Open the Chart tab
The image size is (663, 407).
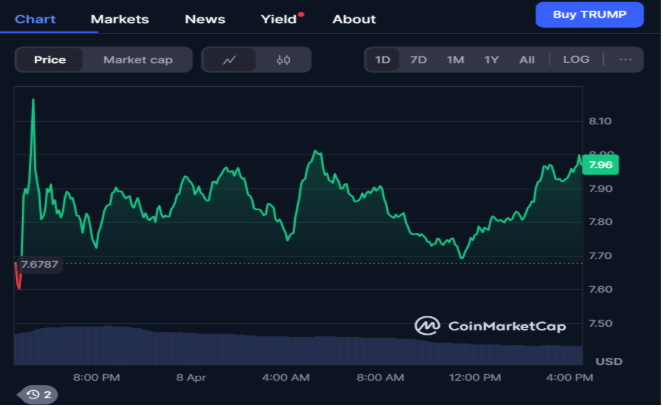coord(35,19)
